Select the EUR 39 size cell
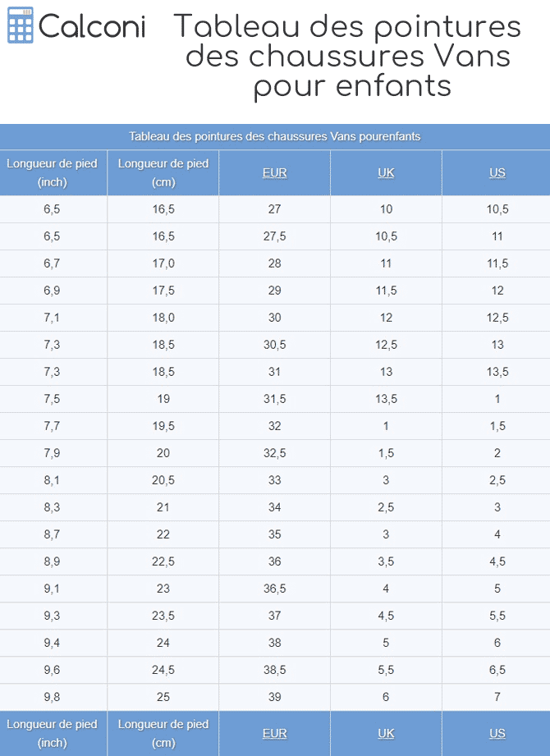Screen dimensions: 550x756 [274, 697]
